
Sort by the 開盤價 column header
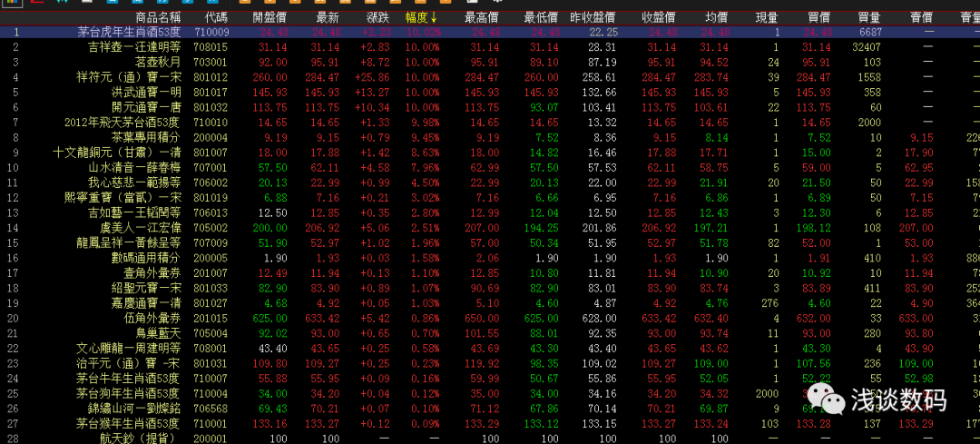(270, 17)
